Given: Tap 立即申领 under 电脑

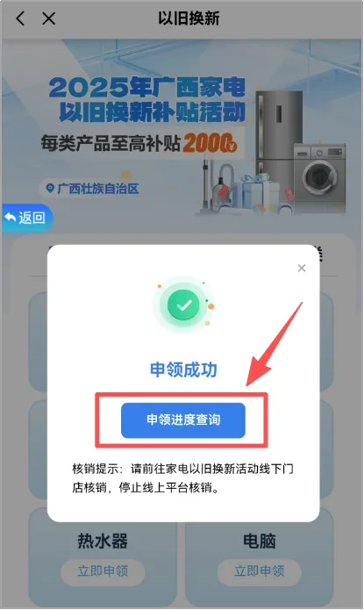Looking at the screenshot, I should coord(259,571).
